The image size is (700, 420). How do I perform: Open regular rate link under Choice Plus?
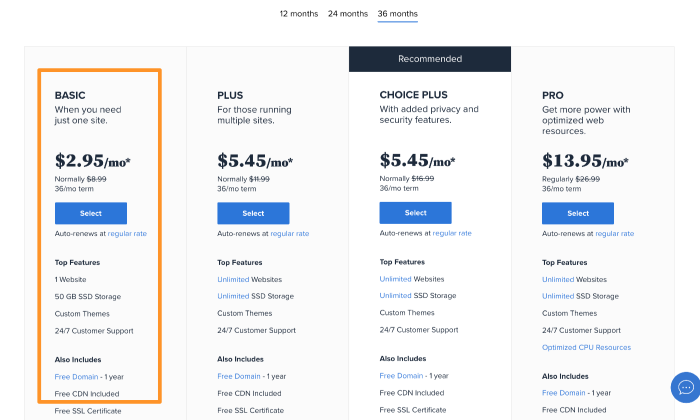tap(452, 232)
